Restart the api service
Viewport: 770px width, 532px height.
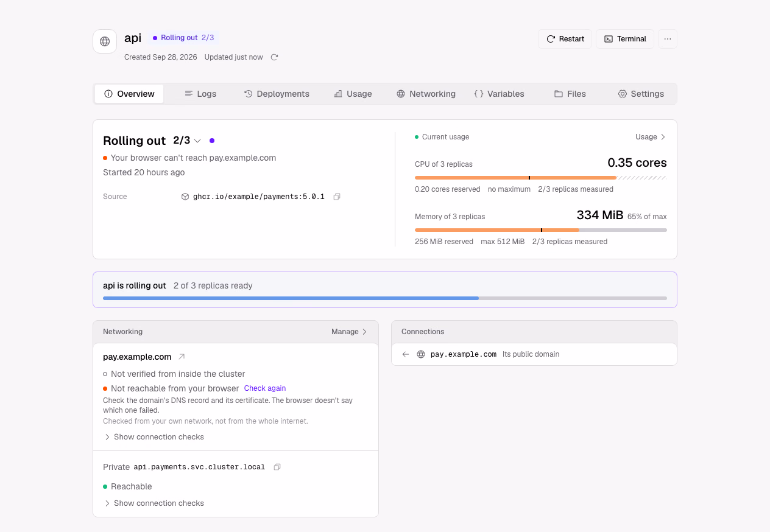[x=565, y=39]
